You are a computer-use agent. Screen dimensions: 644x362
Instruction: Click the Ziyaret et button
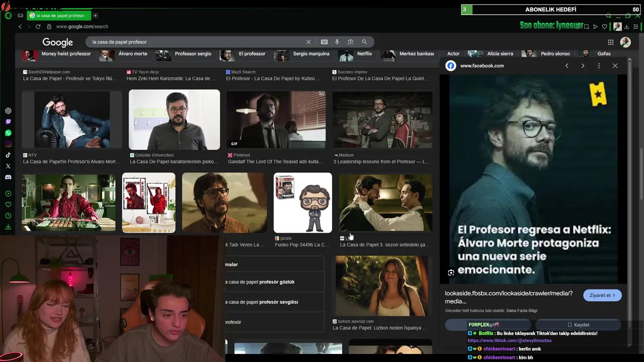(602, 295)
